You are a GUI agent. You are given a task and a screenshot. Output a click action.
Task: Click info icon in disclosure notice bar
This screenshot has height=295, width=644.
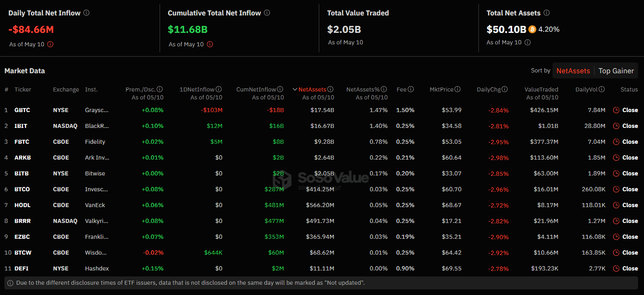11,283
